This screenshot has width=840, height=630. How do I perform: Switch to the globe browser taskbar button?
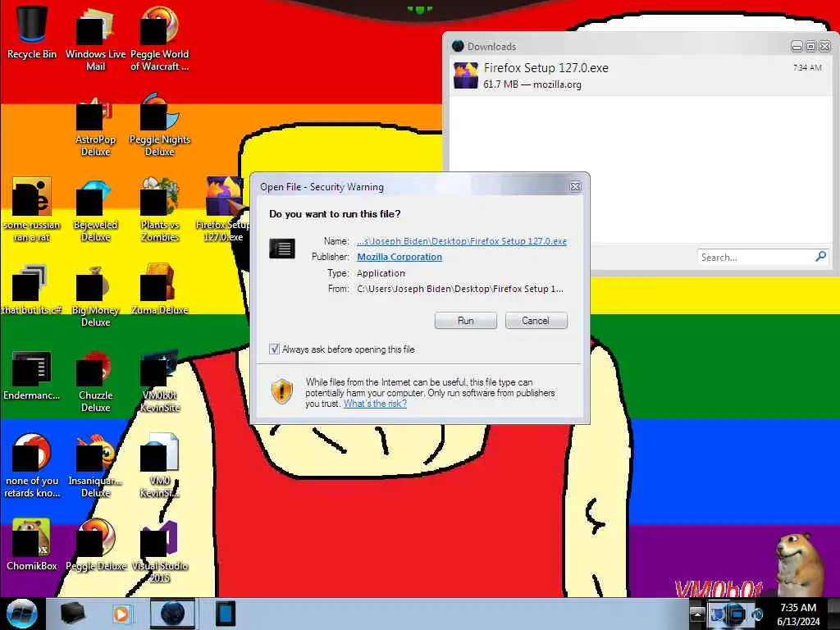click(172, 614)
